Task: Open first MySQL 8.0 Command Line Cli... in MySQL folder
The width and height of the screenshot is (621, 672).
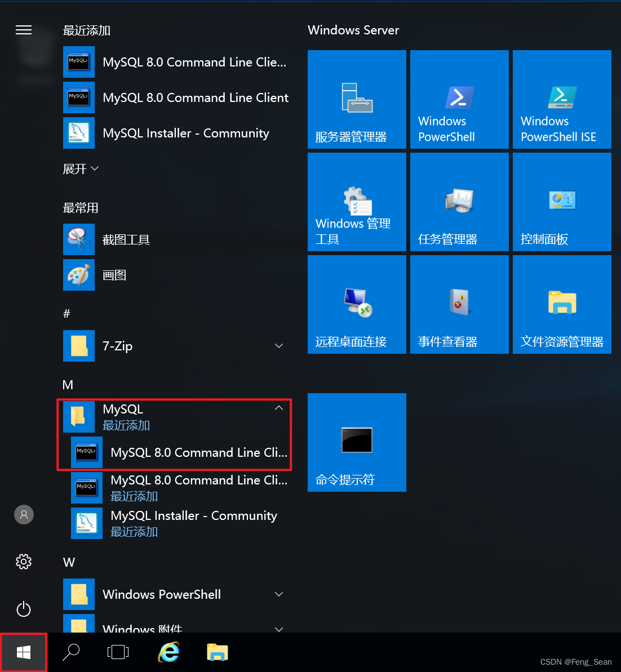Action: click(180, 452)
